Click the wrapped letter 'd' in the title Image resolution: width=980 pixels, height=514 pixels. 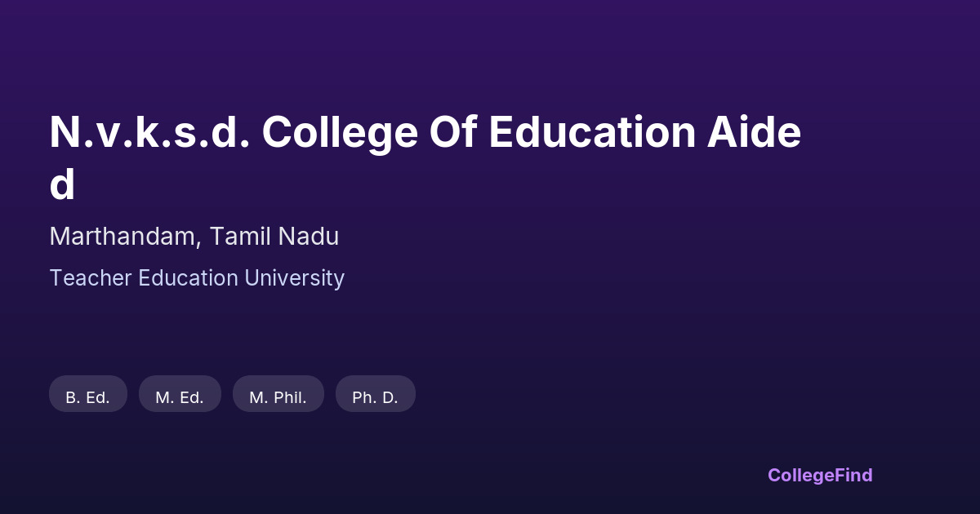click(62, 184)
